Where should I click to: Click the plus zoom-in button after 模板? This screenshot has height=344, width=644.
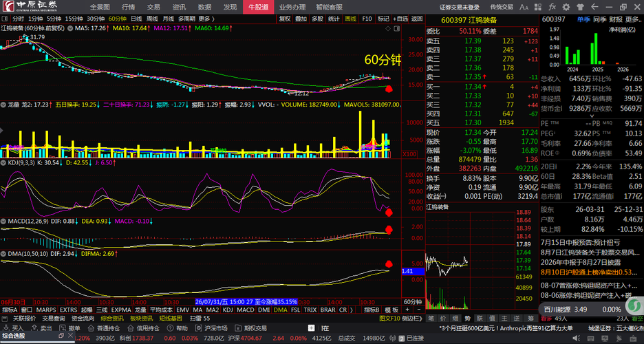click(x=407, y=310)
